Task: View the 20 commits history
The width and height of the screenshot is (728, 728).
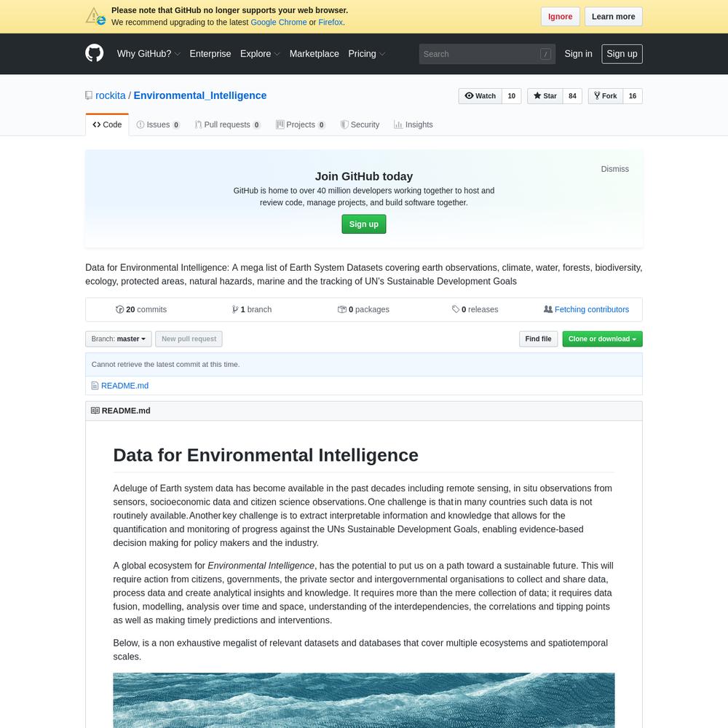Action: point(141,309)
